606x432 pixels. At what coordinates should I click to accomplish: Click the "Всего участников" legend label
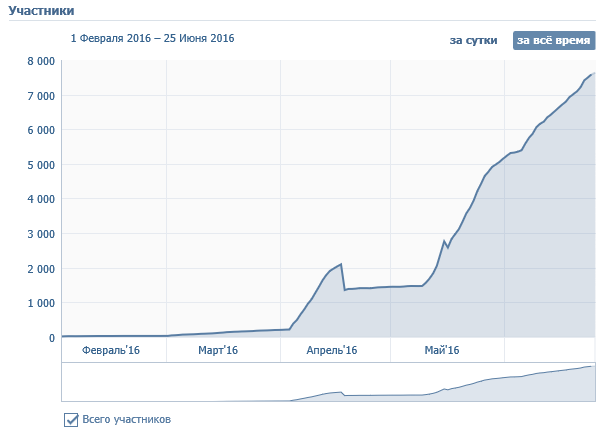coord(125,419)
